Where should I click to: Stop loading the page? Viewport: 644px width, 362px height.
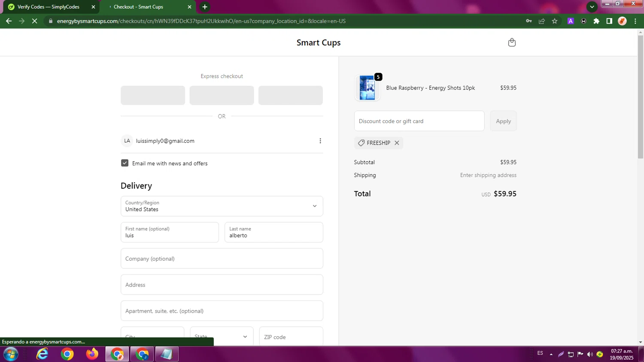[35, 21]
